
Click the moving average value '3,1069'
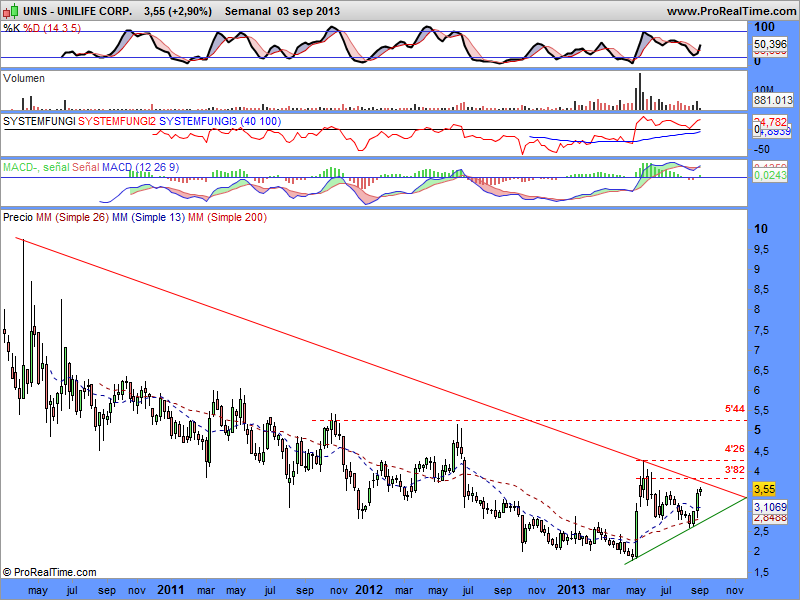[770, 507]
